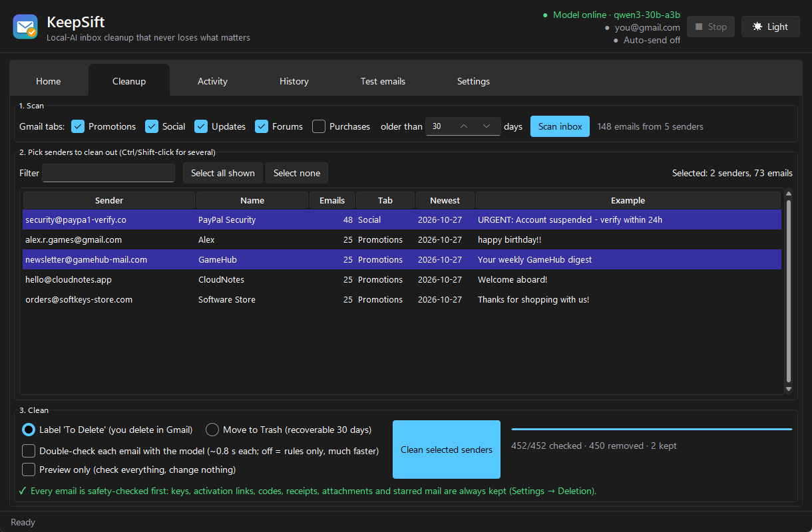Click the sender list vertical scrollbar thumb
Viewport: 812px width, 532px height.
789,291
